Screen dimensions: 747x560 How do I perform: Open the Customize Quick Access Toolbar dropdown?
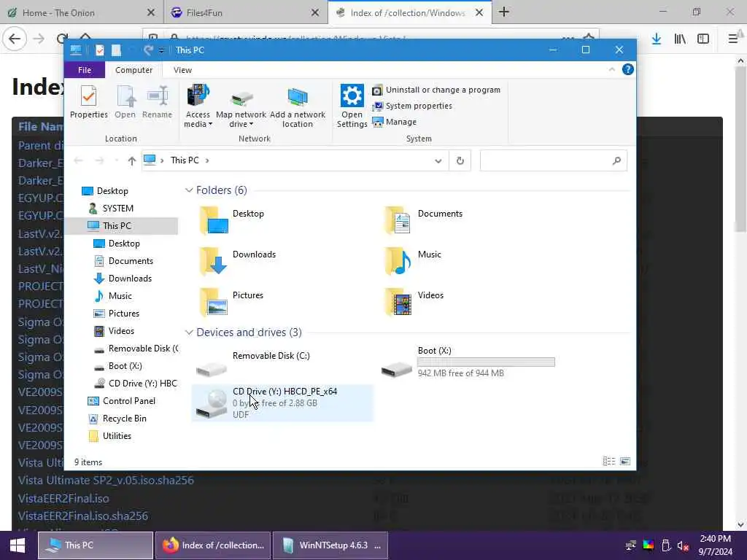pyautogui.click(x=161, y=50)
